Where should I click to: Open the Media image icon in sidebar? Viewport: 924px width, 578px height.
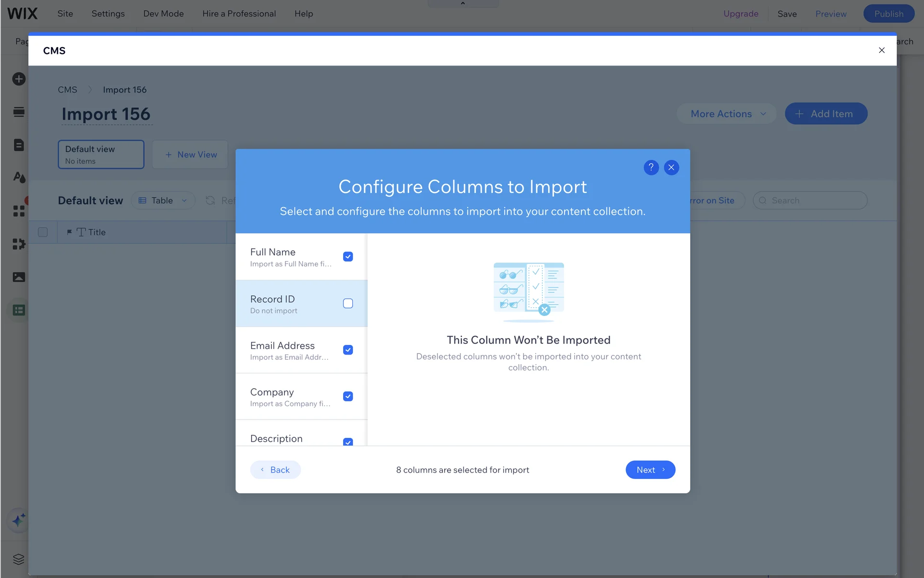(x=19, y=277)
